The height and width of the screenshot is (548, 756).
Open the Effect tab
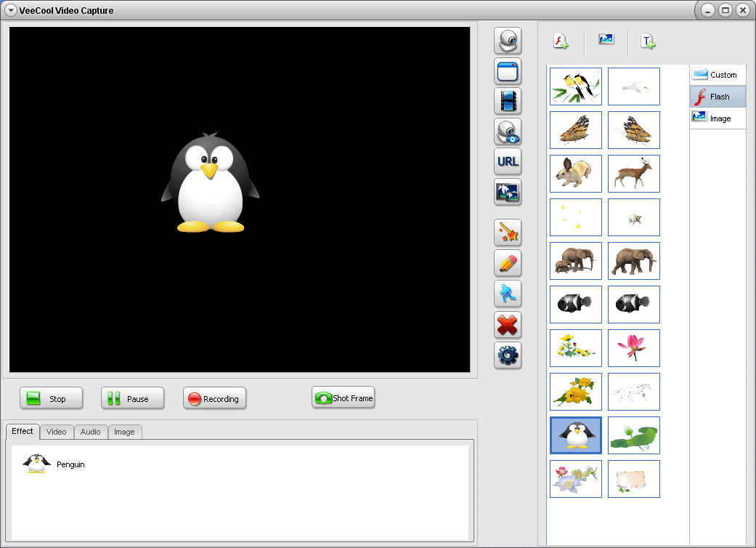[23, 431]
